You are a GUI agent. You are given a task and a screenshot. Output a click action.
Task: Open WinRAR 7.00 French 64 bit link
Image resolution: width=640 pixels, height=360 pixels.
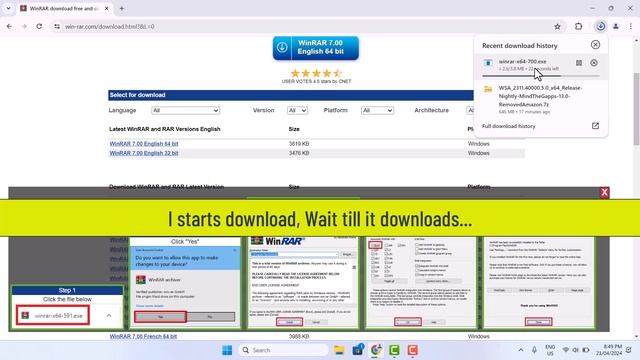[143, 336]
